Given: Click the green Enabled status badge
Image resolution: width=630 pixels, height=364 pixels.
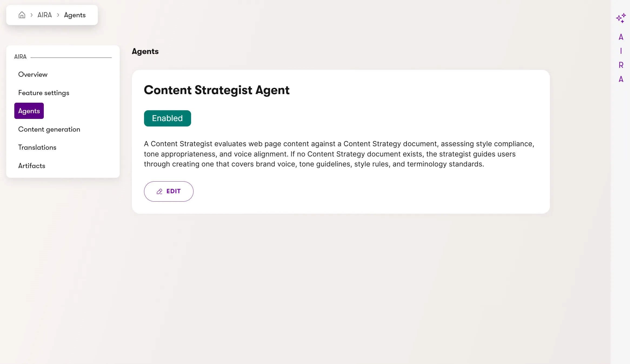Looking at the screenshot, I should [167, 118].
